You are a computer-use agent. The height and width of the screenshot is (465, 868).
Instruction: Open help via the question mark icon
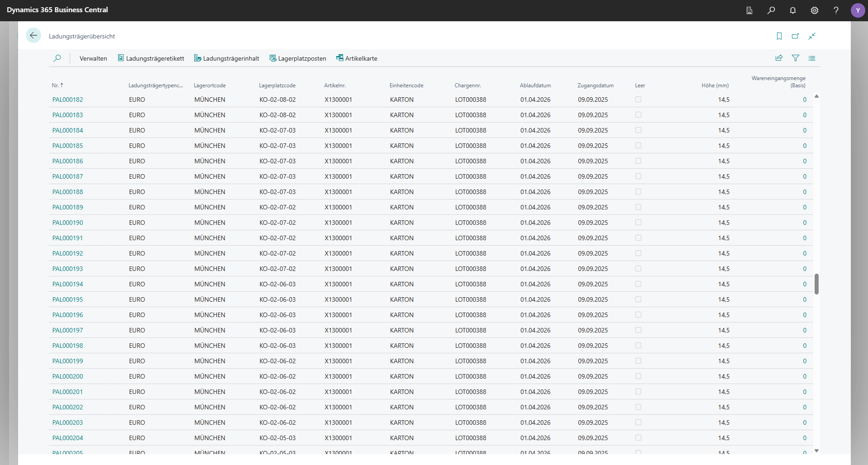click(836, 10)
